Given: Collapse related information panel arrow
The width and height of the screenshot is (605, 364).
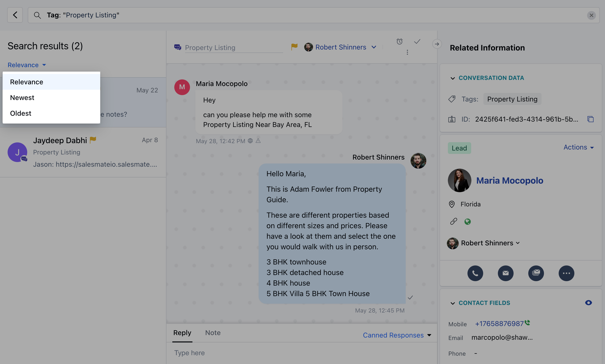Looking at the screenshot, I should 437,44.
